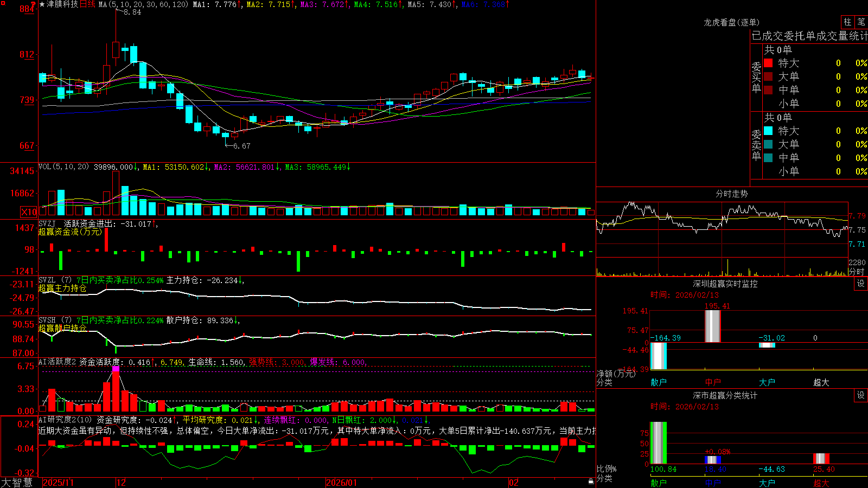Switch order view to 柱 (bar) mode
The width and height of the screenshot is (868, 488).
coord(847,22)
